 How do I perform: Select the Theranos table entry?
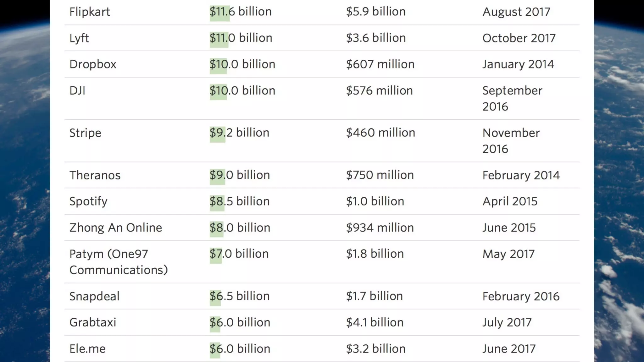click(95, 175)
